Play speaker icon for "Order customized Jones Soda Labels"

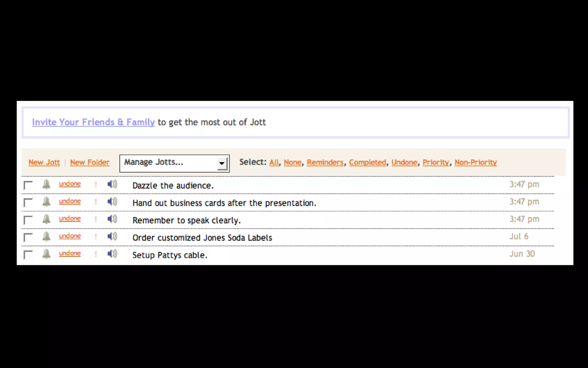coord(112,236)
